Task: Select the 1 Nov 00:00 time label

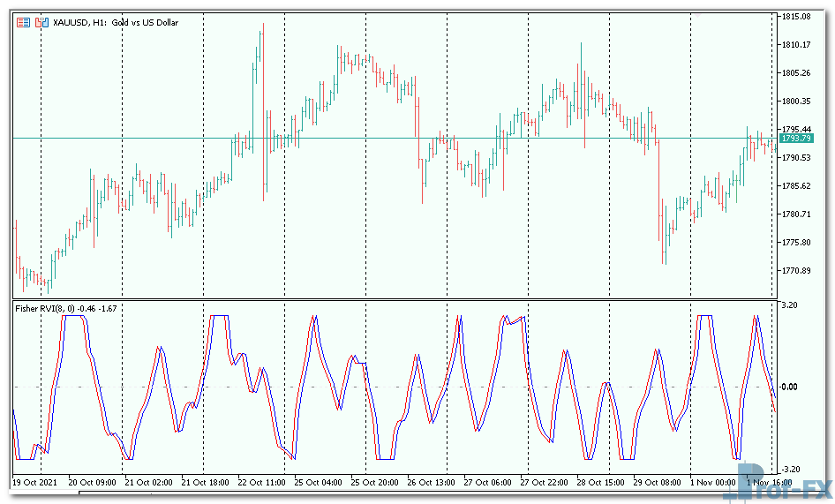Action: click(713, 483)
